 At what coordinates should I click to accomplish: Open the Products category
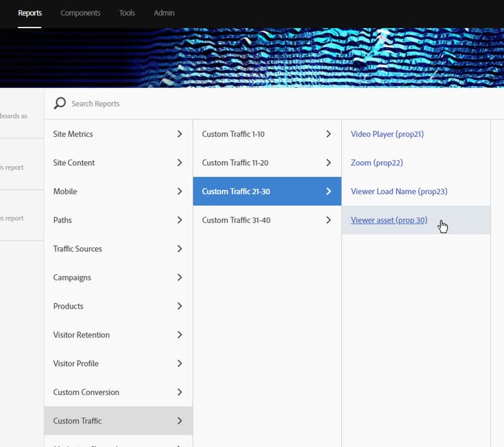118,306
